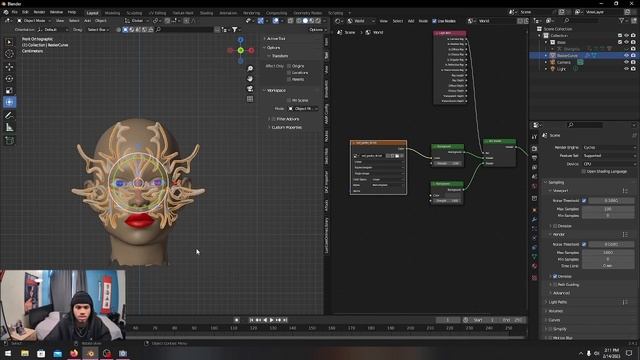Click the green Y axis gizmo ball
The width and height of the screenshot is (640, 360).
tap(240, 50)
